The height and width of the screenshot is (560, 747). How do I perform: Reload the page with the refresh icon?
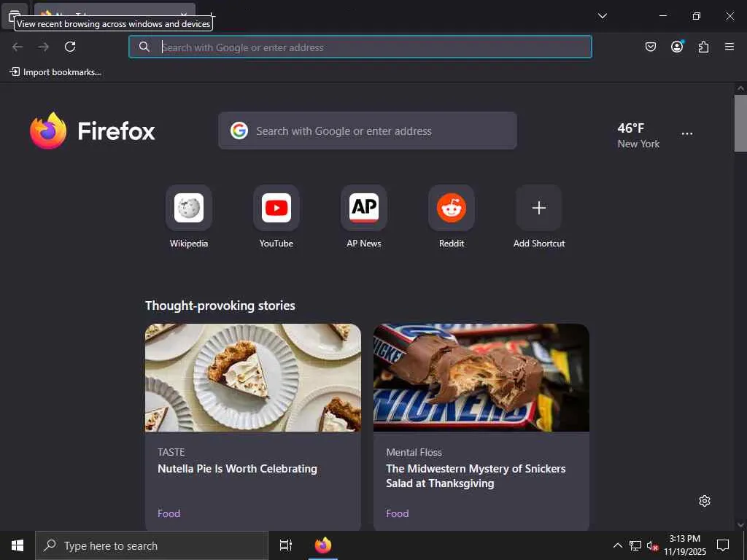pos(70,47)
